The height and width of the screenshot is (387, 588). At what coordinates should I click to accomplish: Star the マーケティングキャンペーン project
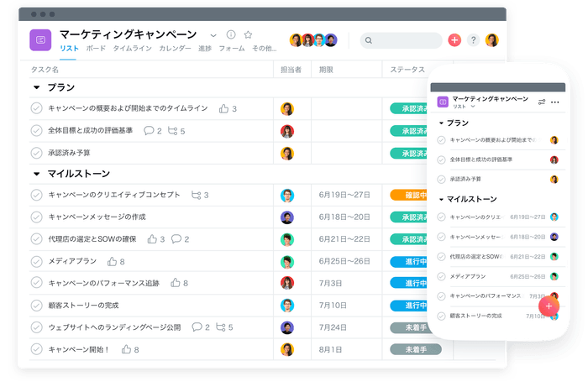pyautogui.click(x=248, y=35)
